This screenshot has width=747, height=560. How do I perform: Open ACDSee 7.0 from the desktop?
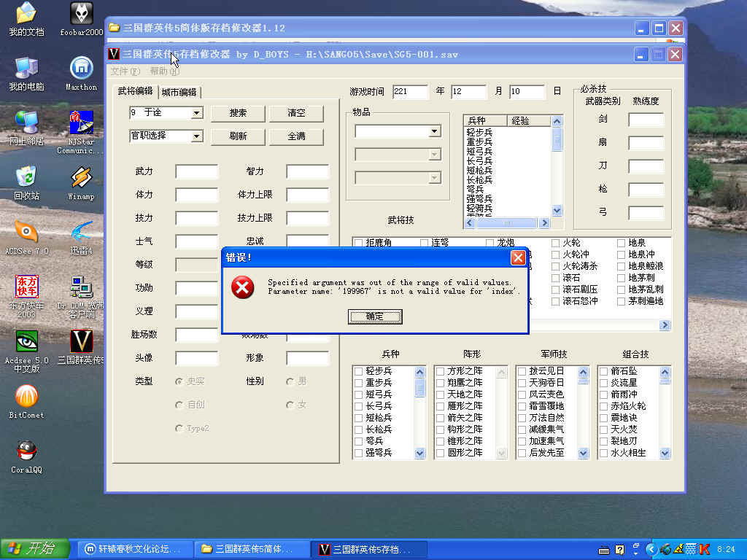[26, 233]
